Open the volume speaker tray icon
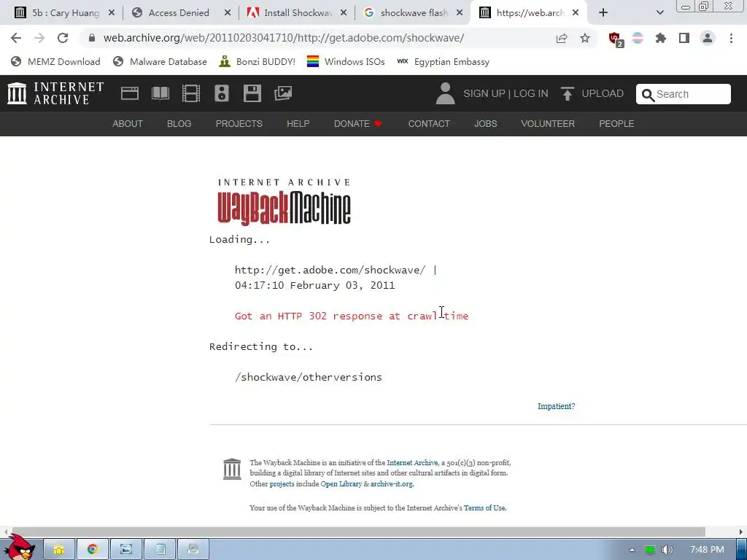The image size is (747, 560). (x=667, y=550)
